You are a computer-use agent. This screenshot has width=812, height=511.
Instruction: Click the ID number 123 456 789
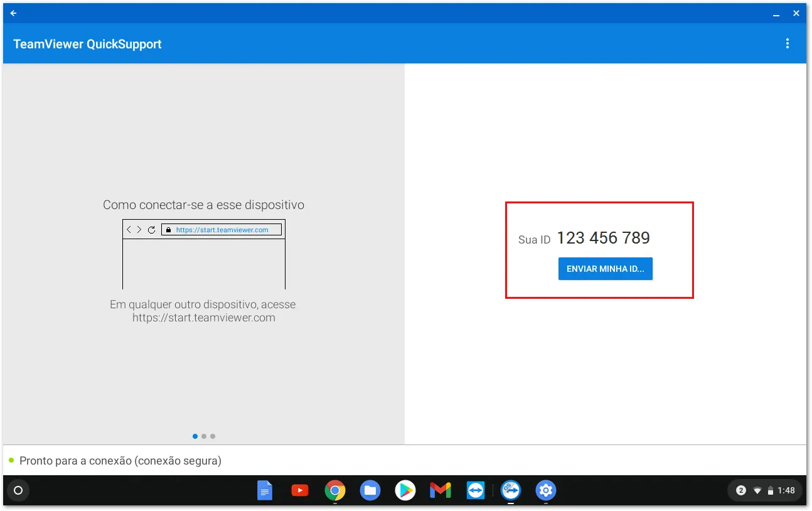tap(604, 238)
